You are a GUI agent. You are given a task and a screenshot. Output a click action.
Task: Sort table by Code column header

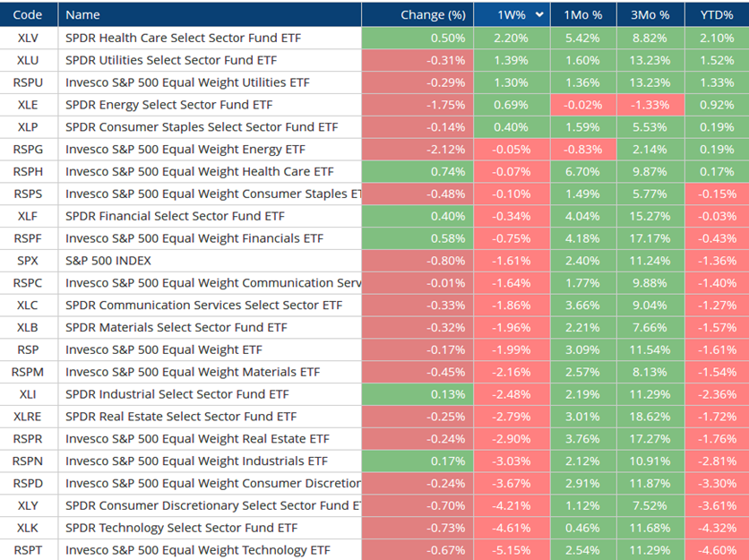[27, 15]
